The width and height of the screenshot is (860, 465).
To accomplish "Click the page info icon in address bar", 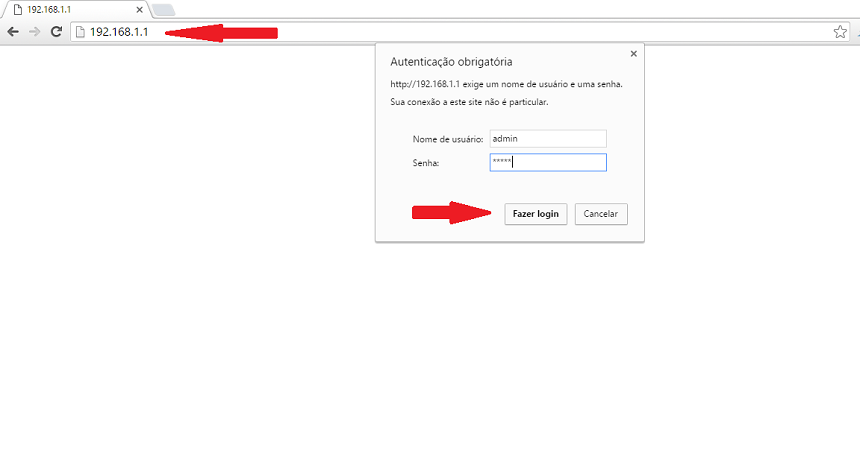I will [81, 32].
